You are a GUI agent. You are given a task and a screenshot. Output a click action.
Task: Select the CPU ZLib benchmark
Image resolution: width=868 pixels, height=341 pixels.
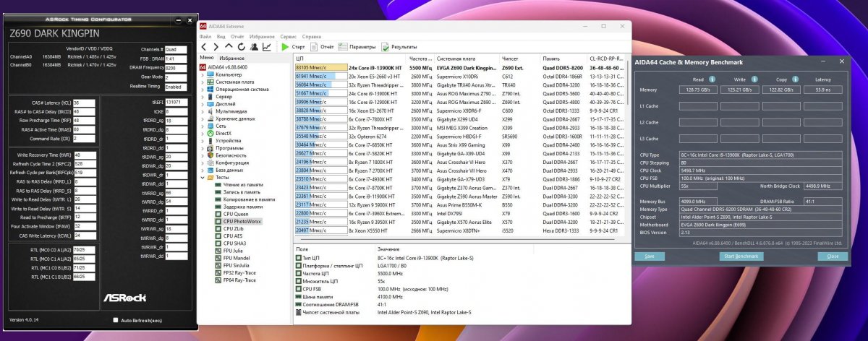(x=230, y=228)
